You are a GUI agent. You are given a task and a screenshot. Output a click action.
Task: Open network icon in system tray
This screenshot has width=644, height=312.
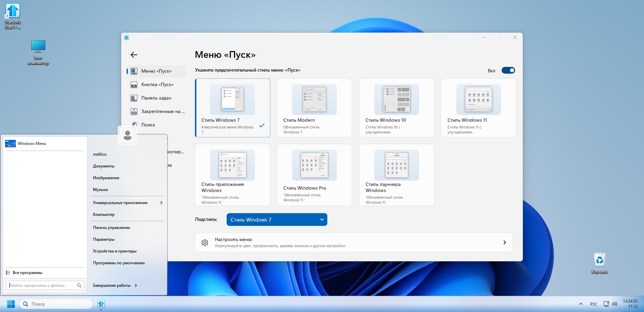[606, 304]
